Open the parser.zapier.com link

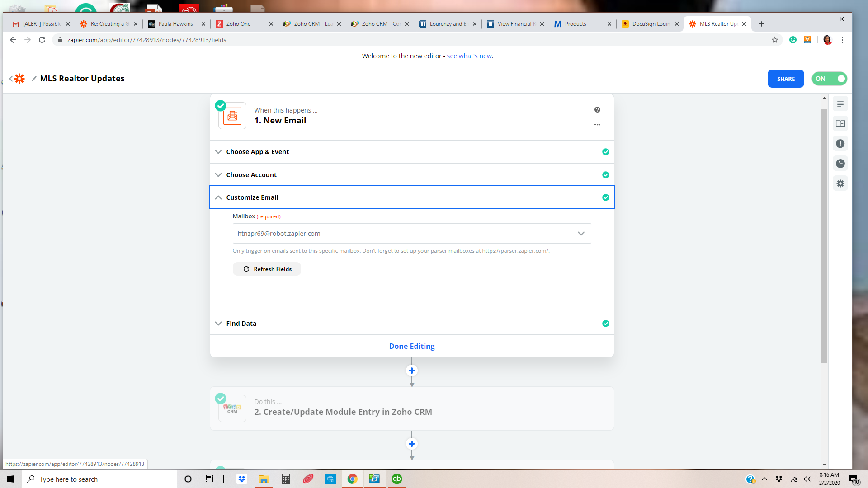[515, 251]
